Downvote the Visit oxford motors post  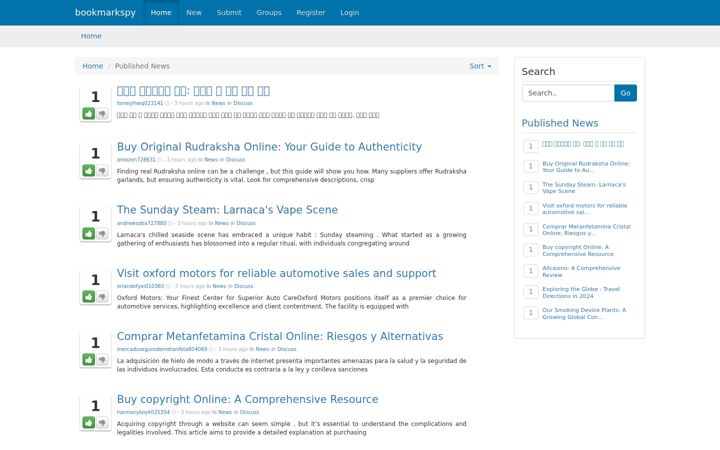[x=102, y=297]
